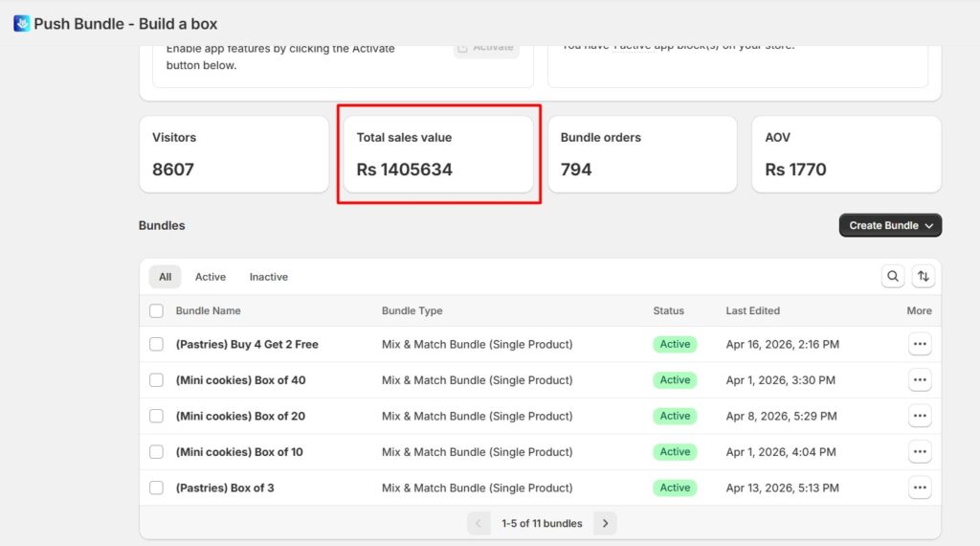This screenshot has height=546, width=980.
Task: Open the (Mini cookies) Box of 10 bundle
Action: pos(239,452)
